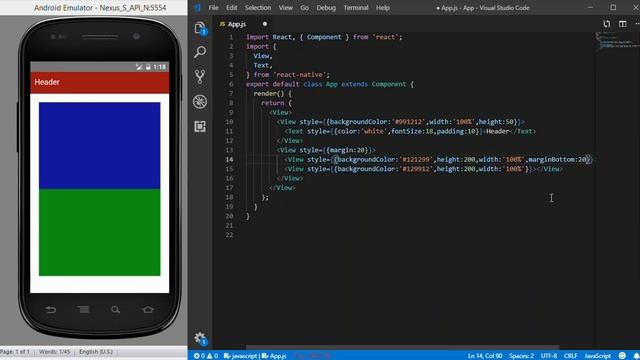Click the javascript | App.js status item
The image size is (640, 360).
pyautogui.click(x=255, y=356)
